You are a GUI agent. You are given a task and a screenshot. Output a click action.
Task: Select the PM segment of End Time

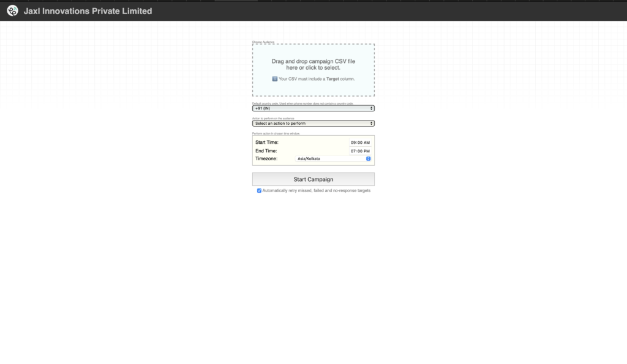pyautogui.click(x=366, y=151)
